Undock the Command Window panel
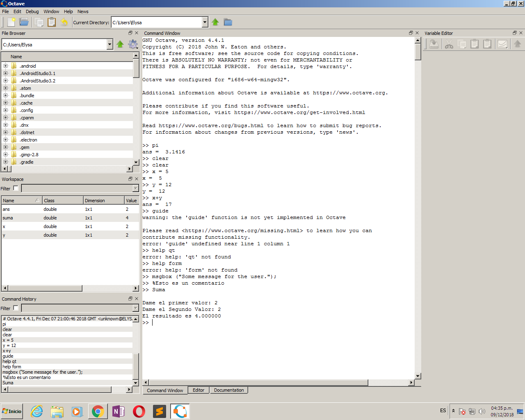525x420 pixels. (411, 33)
